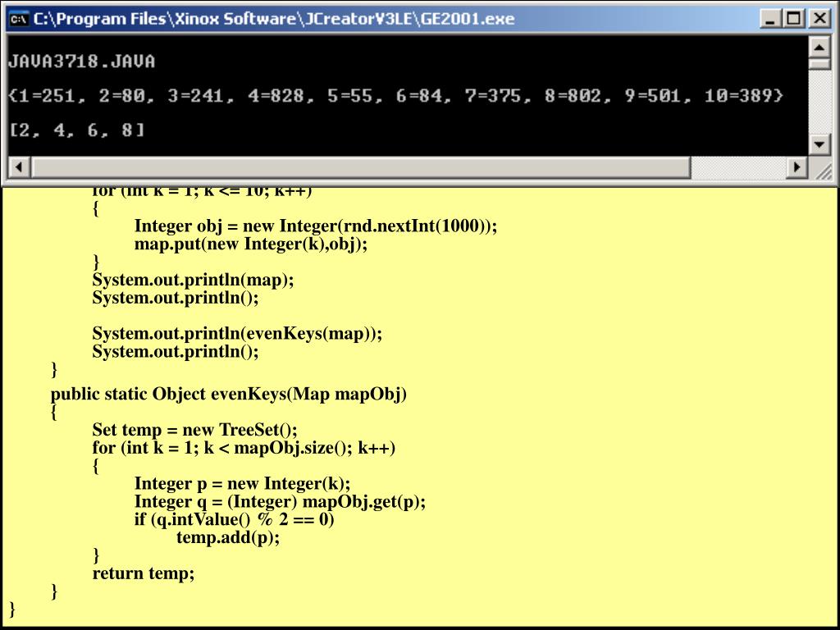
Task: Click the 'Set temp = new TreeSet();' line
Action: point(194,430)
